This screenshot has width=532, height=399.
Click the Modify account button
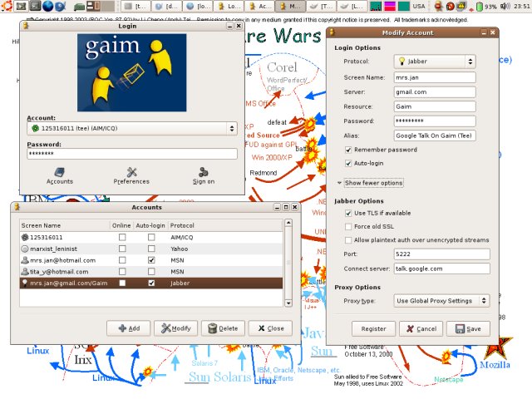[175, 328]
